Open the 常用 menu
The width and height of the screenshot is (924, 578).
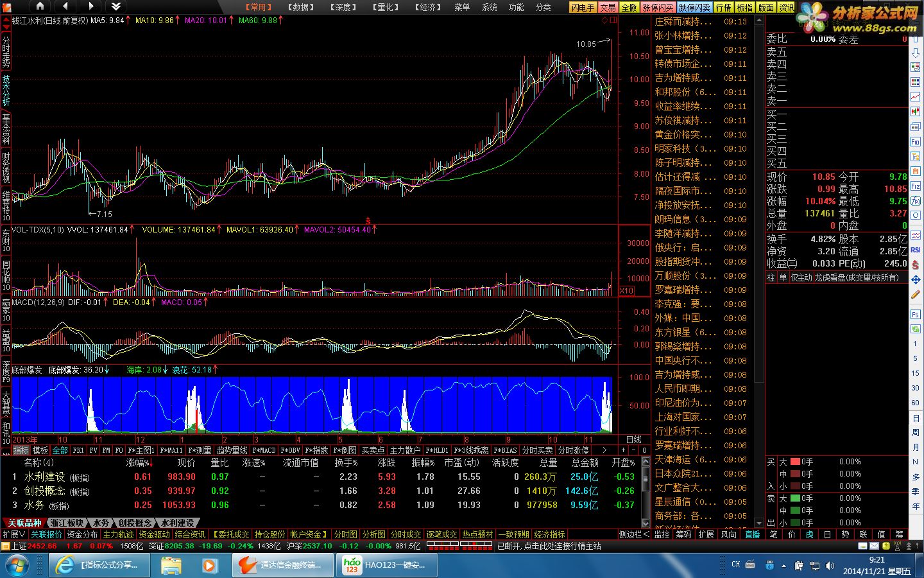pos(259,7)
